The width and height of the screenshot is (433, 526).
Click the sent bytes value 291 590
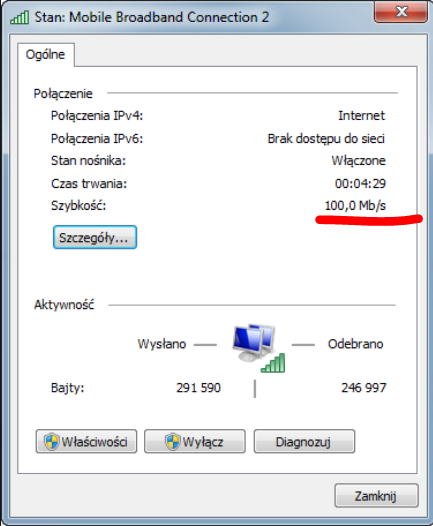click(199, 388)
